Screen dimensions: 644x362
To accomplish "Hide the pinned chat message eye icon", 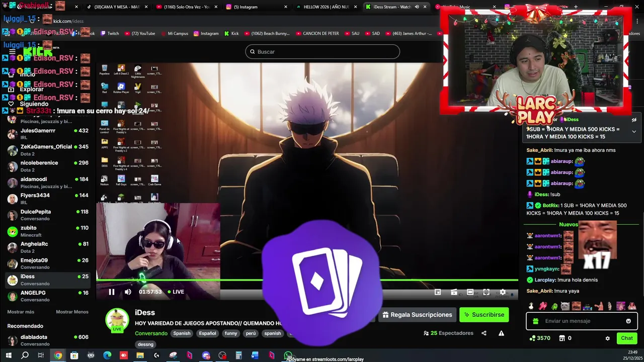I will coord(634,120).
